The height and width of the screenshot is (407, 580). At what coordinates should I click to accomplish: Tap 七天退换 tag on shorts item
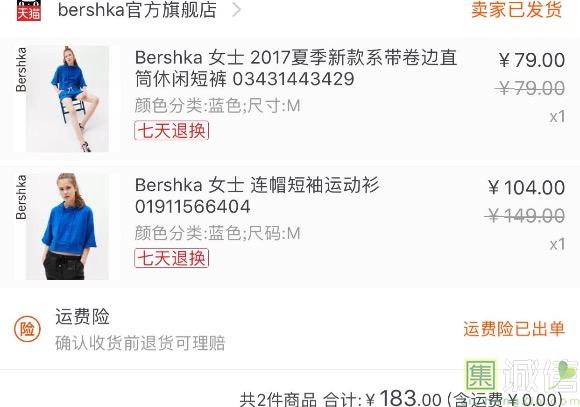point(172,130)
